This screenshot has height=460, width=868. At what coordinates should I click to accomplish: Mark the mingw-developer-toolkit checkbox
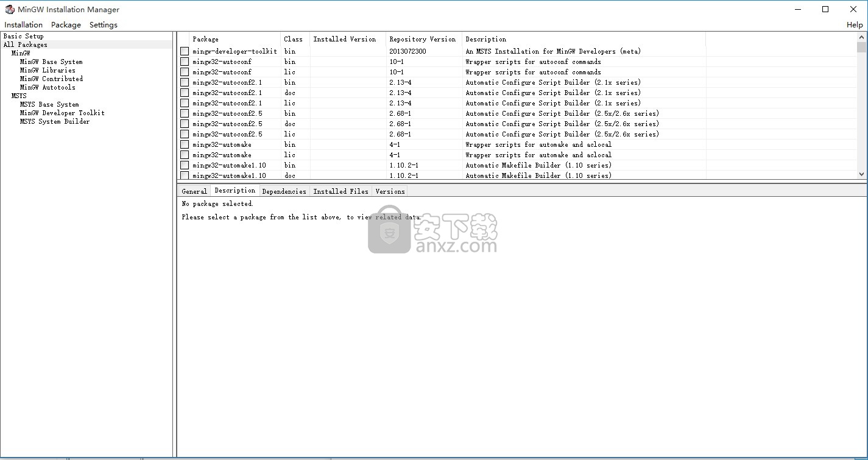point(185,51)
